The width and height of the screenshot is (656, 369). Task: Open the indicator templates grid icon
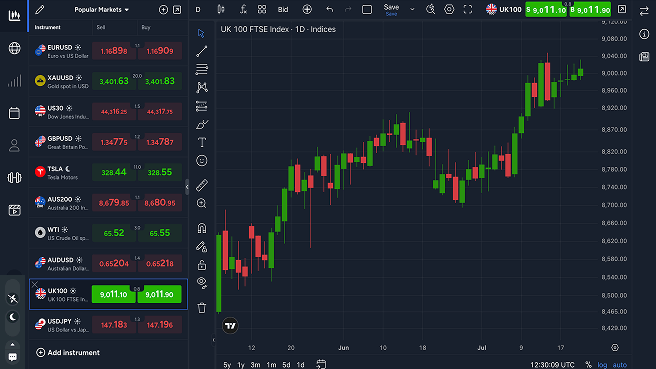pos(262,9)
